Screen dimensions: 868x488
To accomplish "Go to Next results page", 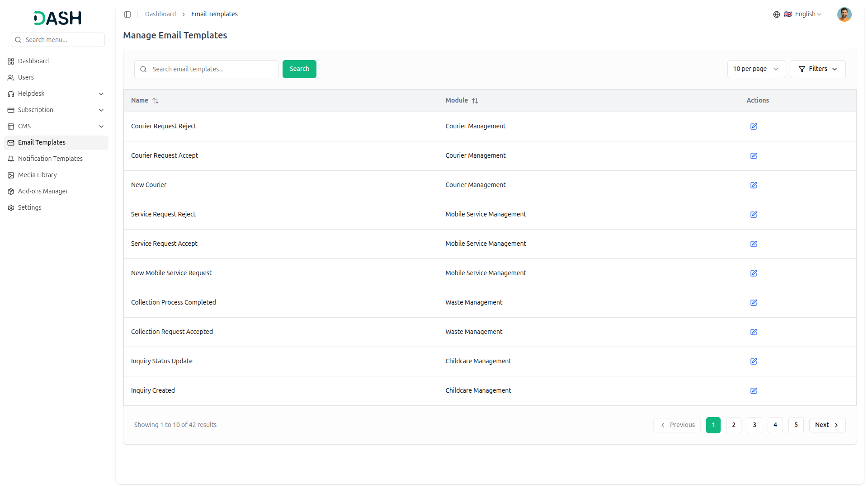I will [x=826, y=425].
